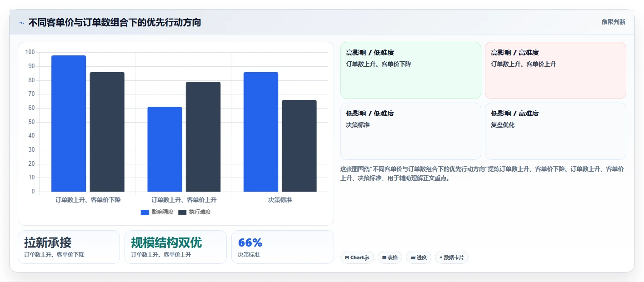Click the dark bar for 订单数上升、客单价下降
Screen dimensions: 644x282
107,132
